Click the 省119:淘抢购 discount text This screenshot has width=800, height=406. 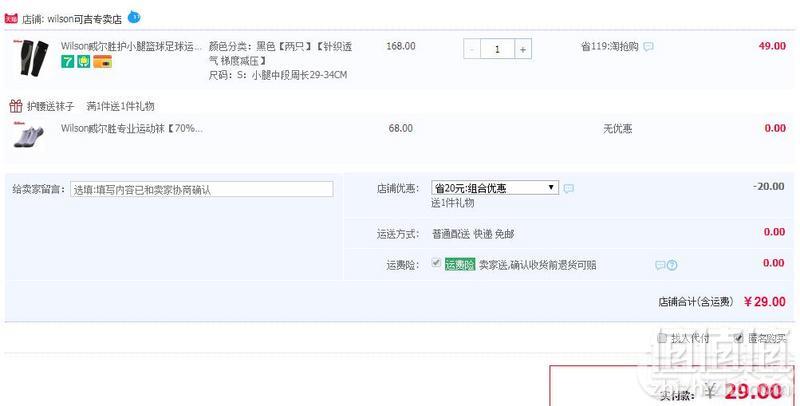610,46
